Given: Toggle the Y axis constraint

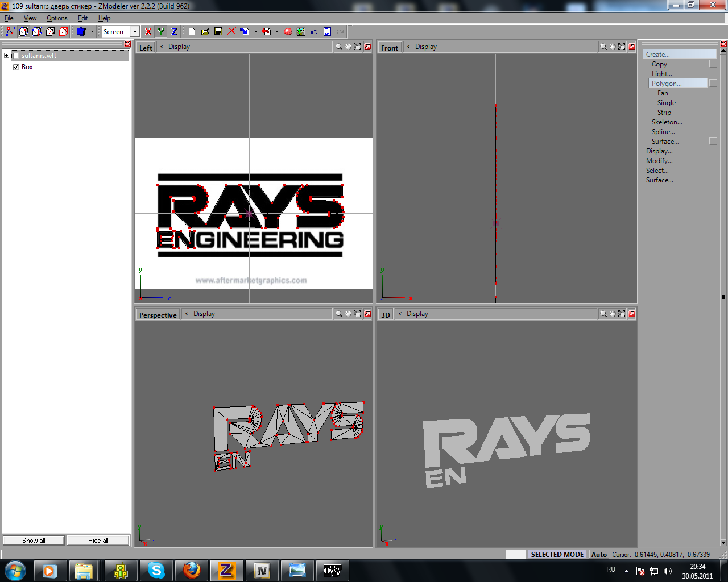Looking at the screenshot, I should (161, 32).
